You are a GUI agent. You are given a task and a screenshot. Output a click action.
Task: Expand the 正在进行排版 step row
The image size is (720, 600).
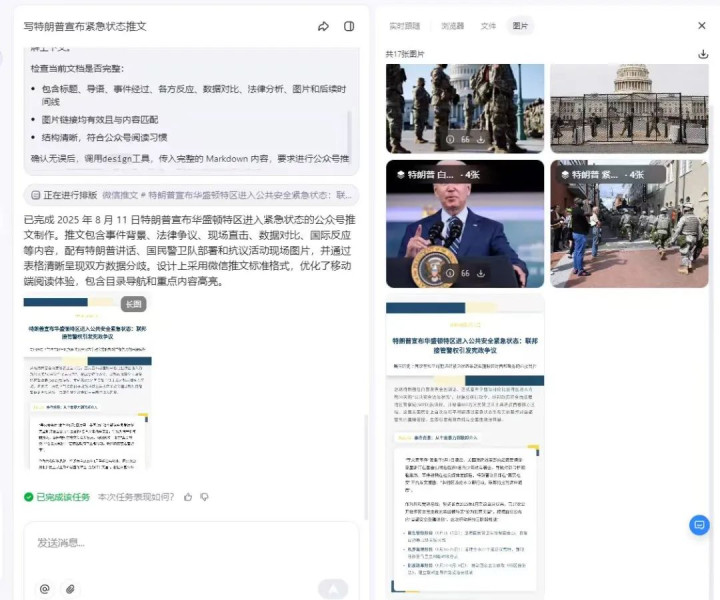[191, 195]
